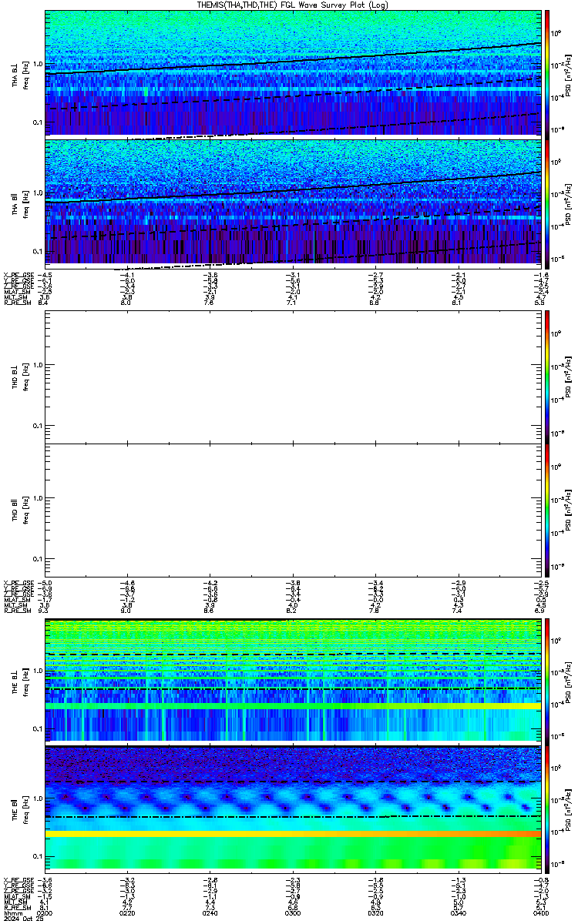
Task: Click the yellow horizontal band in THE B-perpendicular panel
Action: pyautogui.click(x=292, y=705)
